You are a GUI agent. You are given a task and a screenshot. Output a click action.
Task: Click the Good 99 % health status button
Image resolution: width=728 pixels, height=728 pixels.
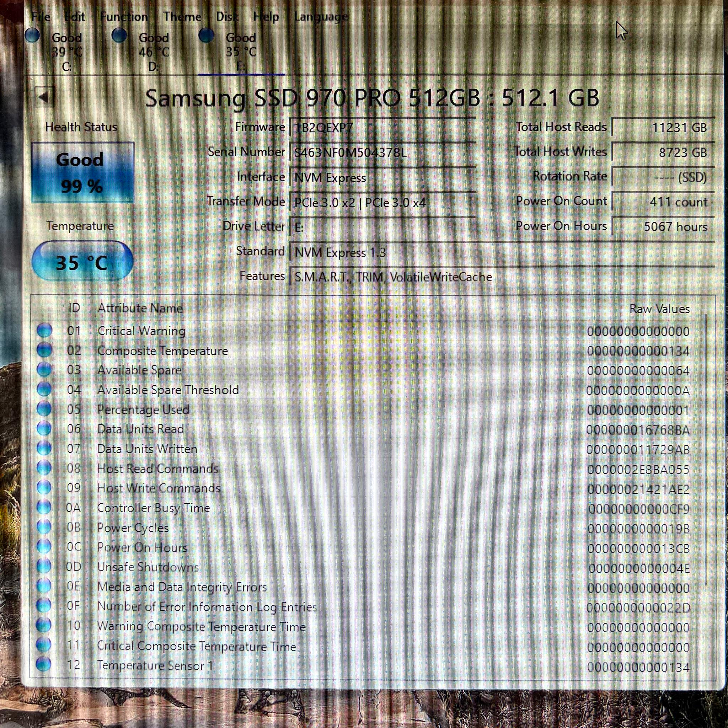[x=82, y=172]
